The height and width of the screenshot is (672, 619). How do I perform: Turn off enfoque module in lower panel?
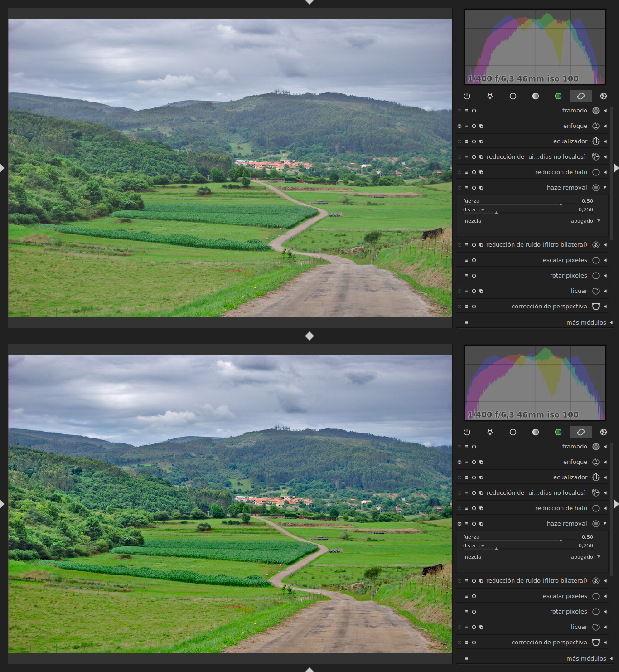pos(459,462)
